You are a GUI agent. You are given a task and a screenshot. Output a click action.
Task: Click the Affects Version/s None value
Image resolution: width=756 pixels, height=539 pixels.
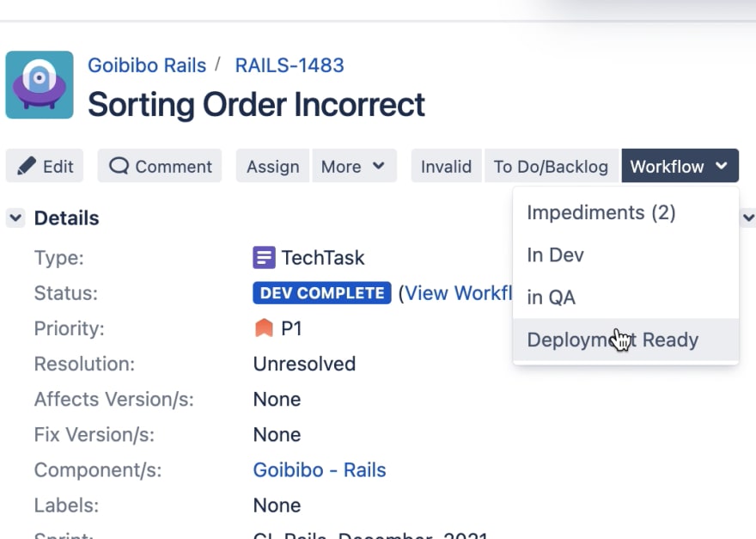coord(277,400)
